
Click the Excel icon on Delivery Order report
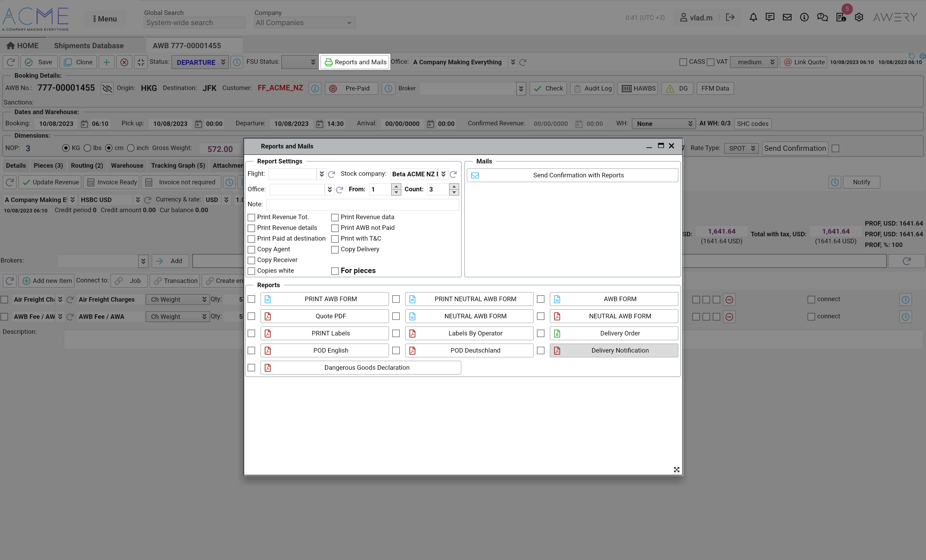tap(557, 333)
